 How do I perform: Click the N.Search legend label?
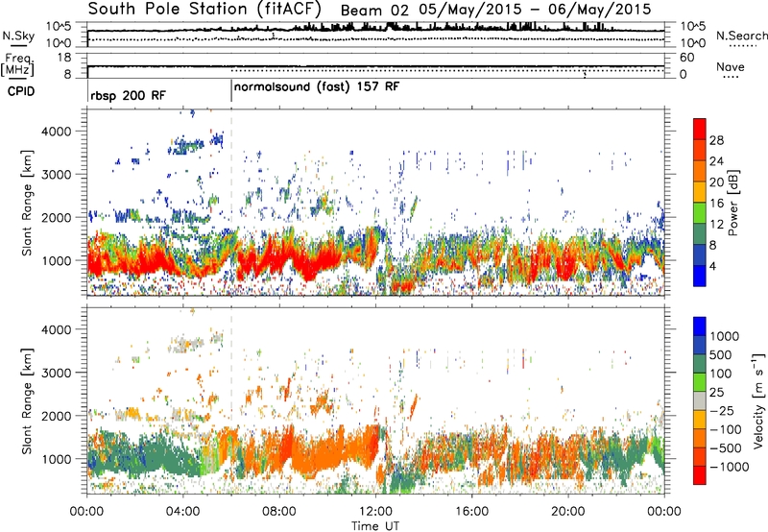(x=741, y=36)
